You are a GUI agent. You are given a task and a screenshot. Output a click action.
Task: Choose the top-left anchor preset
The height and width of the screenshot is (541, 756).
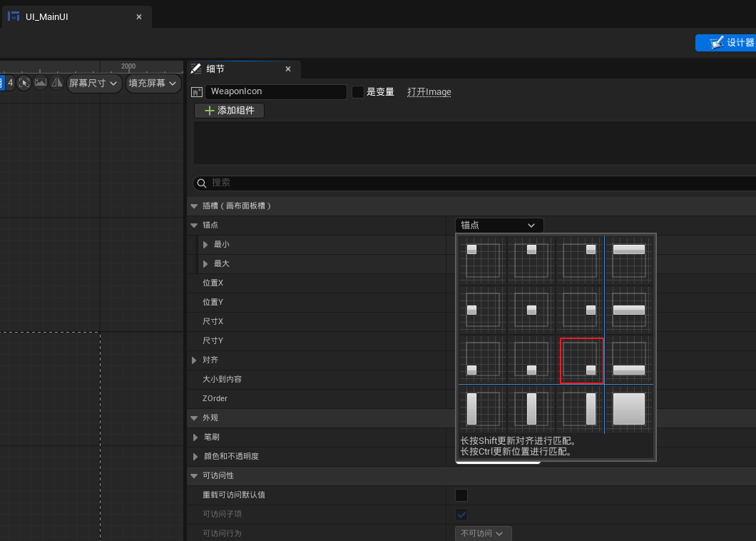pos(483,260)
